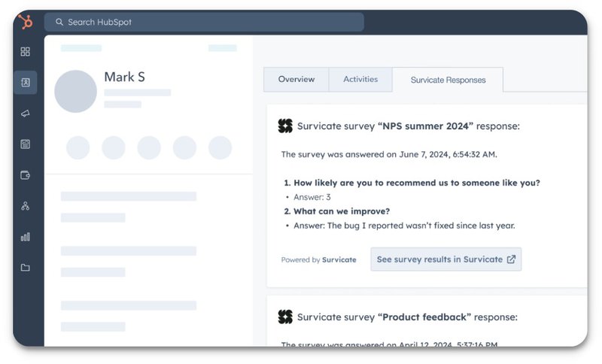The height and width of the screenshot is (364, 602).
Task: Click the content page icon in sidebar
Action: [x=26, y=144]
